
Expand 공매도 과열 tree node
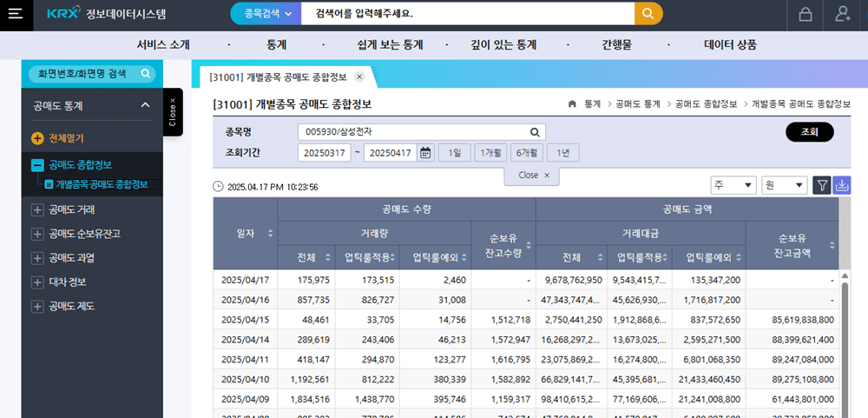(x=37, y=258)
